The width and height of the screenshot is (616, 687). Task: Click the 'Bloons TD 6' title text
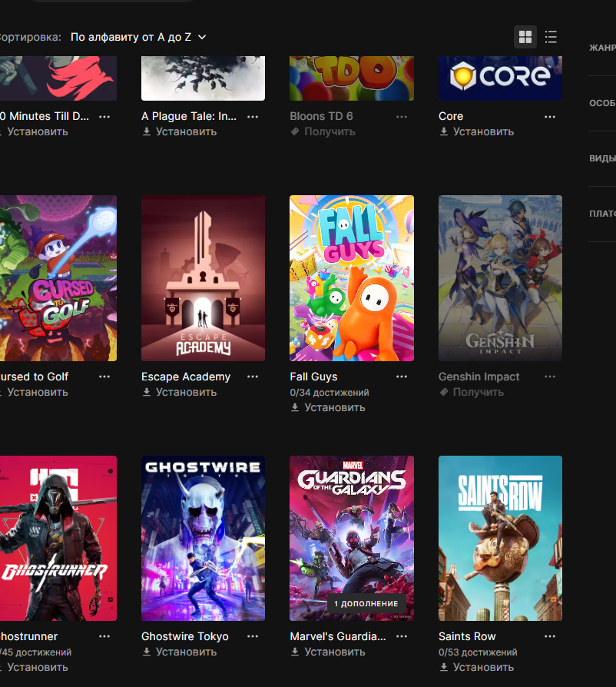(321, 116)
